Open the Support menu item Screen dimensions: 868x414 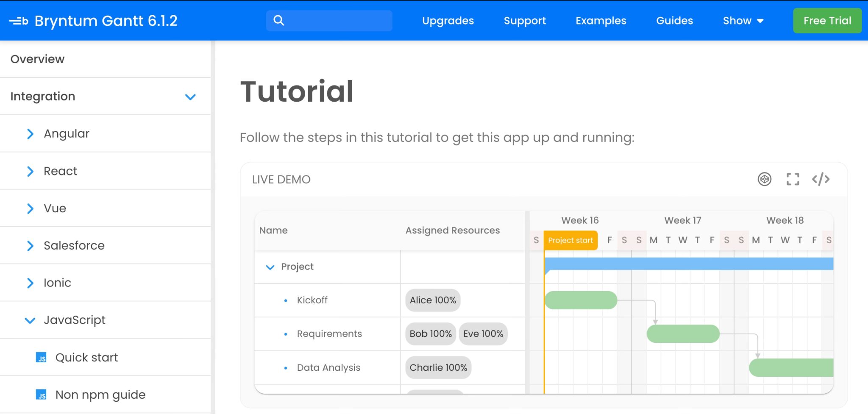(525, 21)
